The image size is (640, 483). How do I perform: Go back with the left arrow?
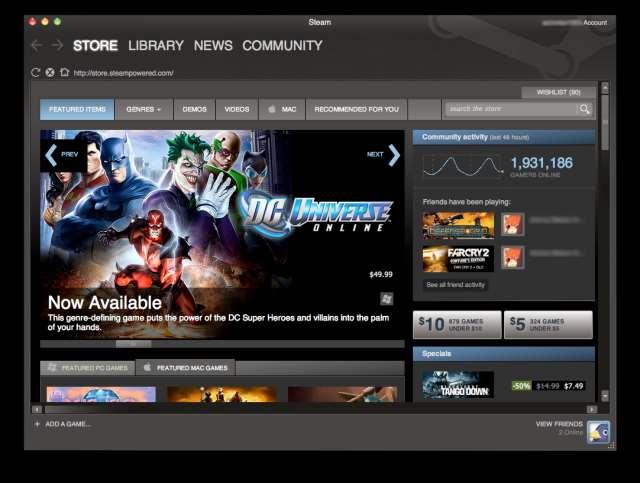[x=36, y=45]
